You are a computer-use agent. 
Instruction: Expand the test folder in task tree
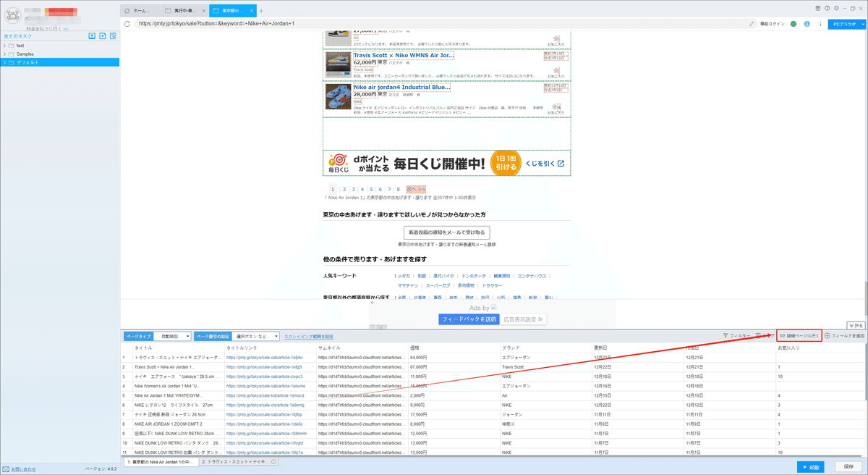point(4,46)
